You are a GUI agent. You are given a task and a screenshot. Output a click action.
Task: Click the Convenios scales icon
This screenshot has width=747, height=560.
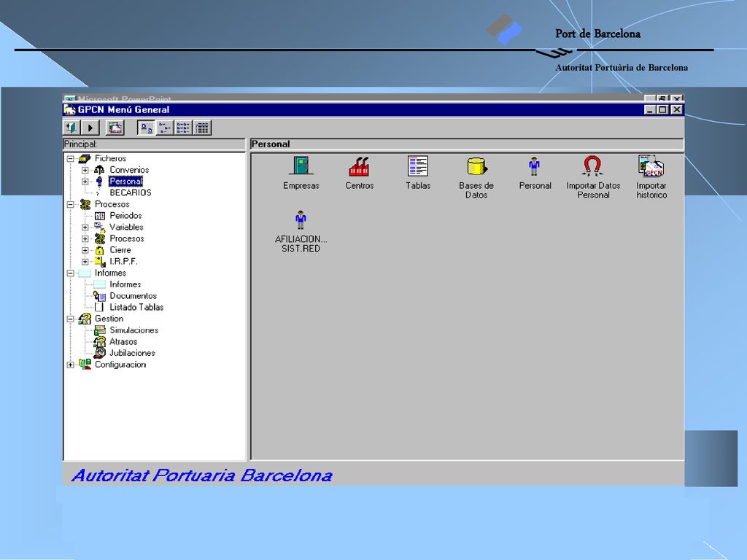click(99, 170)
